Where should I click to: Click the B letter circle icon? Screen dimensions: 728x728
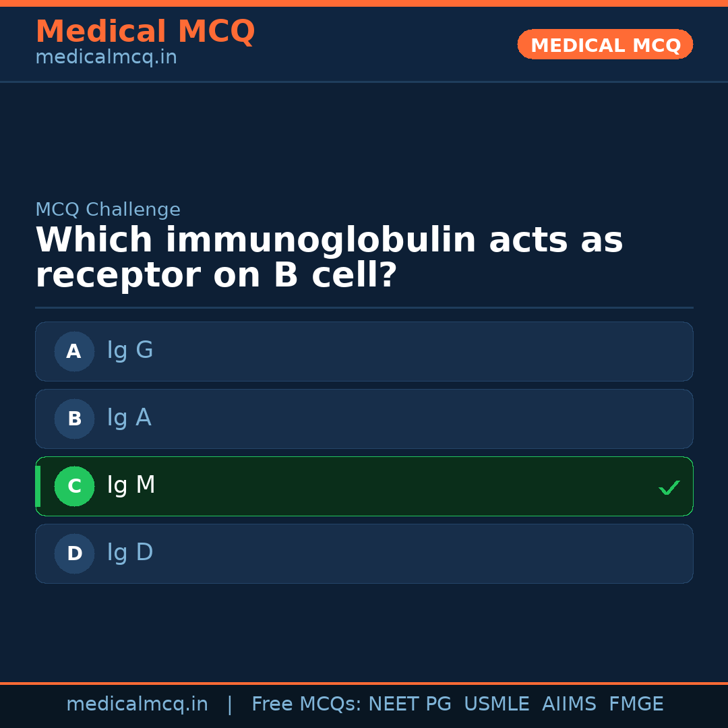(74, 419)
